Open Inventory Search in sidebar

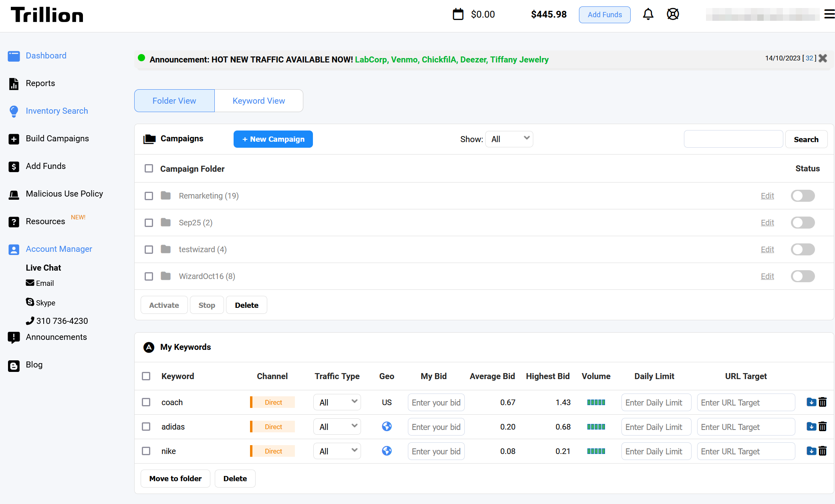(57, 111)
